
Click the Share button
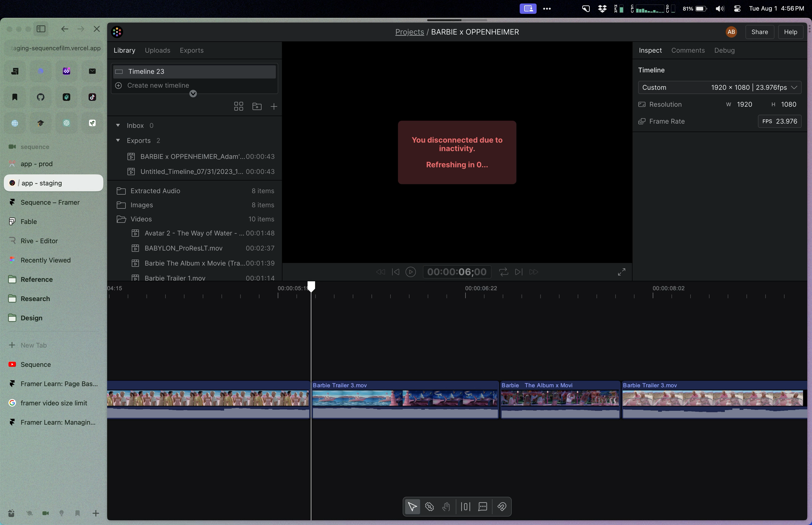coord(759,32)
